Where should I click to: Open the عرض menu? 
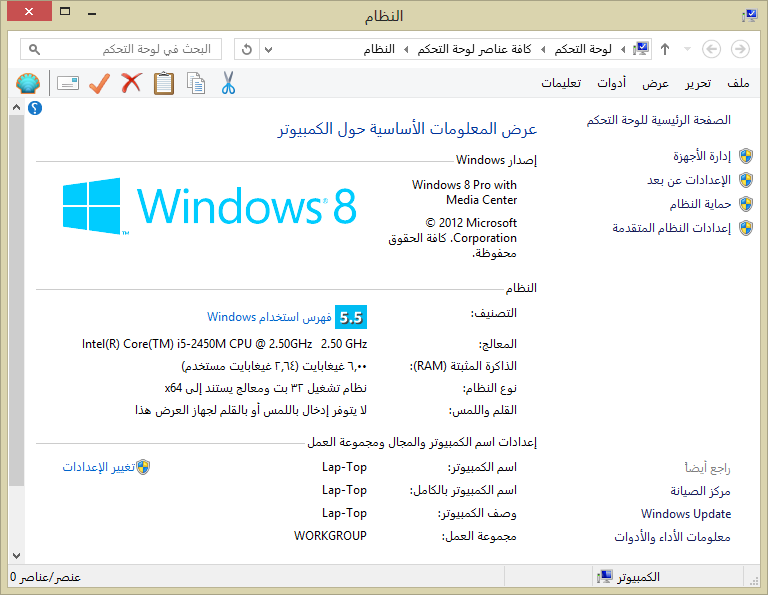[655, 83]
